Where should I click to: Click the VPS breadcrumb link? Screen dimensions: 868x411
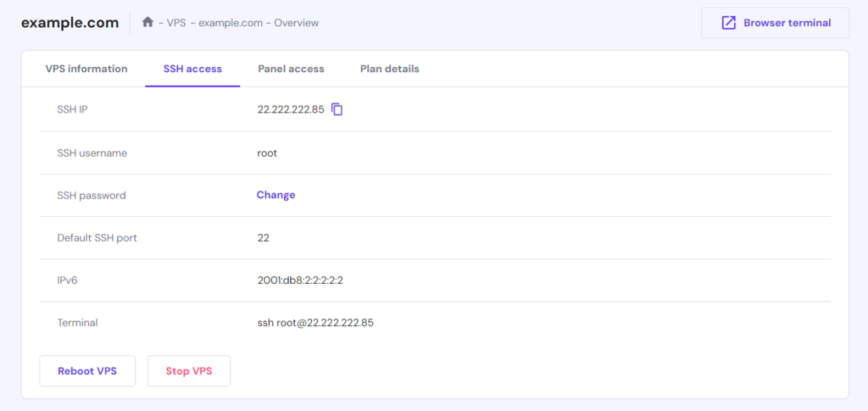click(176, 23)
